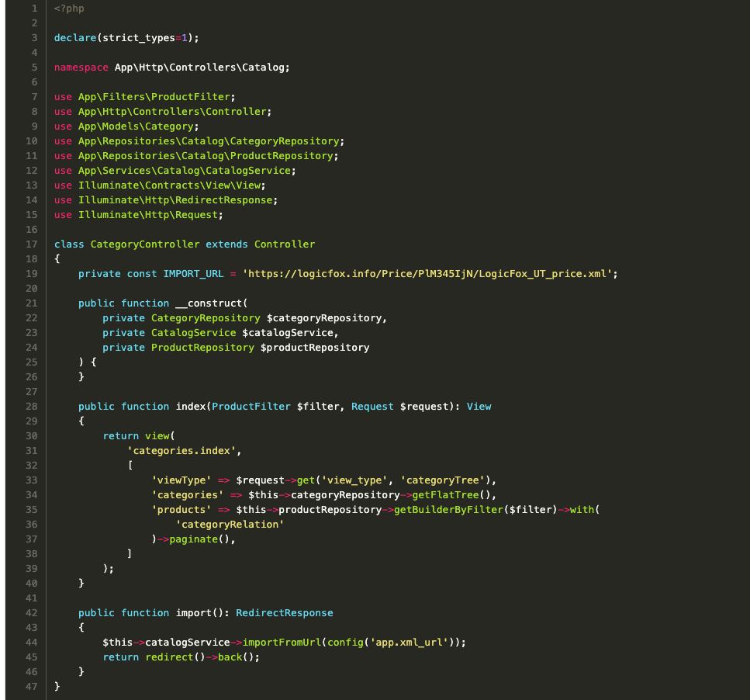Click line number 19 in the gutter
Viewport: 750px width, 700px height.
(x=32, y=274)
